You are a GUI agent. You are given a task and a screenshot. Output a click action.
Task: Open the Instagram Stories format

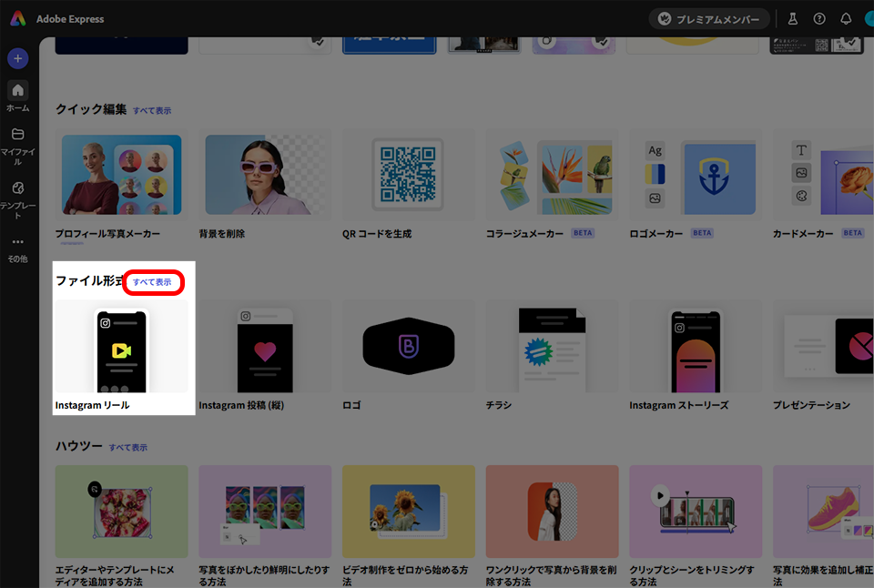696,350
